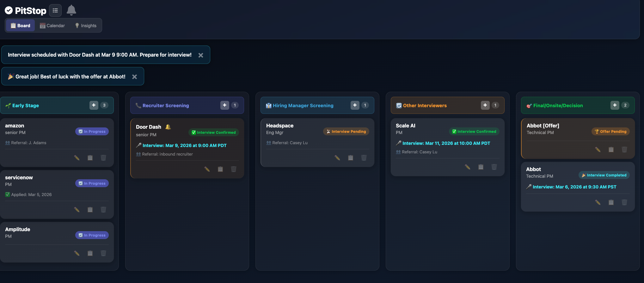Click Final/Onsite/Decision column title

pos(558,106)
